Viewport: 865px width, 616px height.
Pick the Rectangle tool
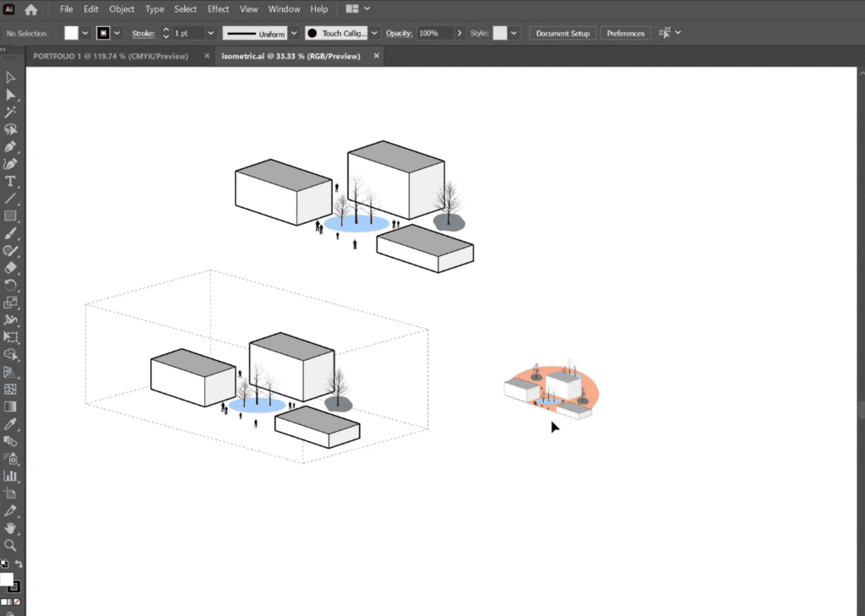pos(11,215)
